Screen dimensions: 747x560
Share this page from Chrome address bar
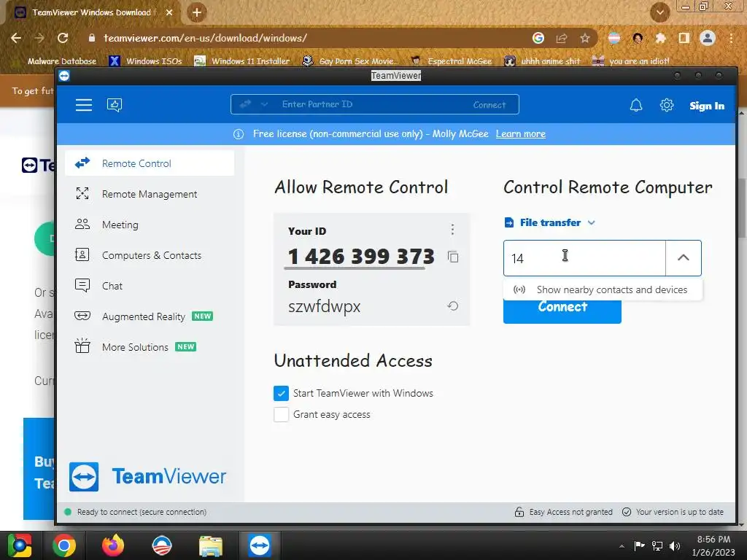[x=562, y=38]
